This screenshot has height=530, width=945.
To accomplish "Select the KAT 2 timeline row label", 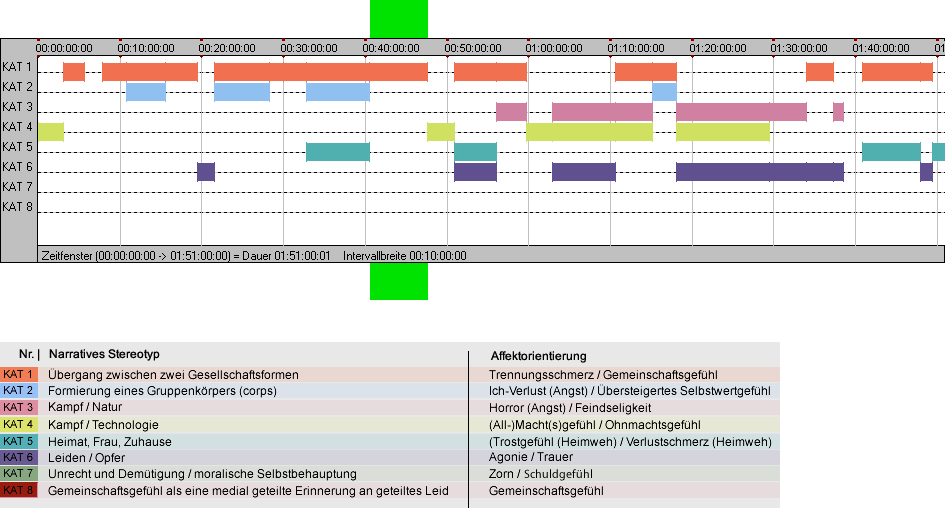I will pos(17,87).
